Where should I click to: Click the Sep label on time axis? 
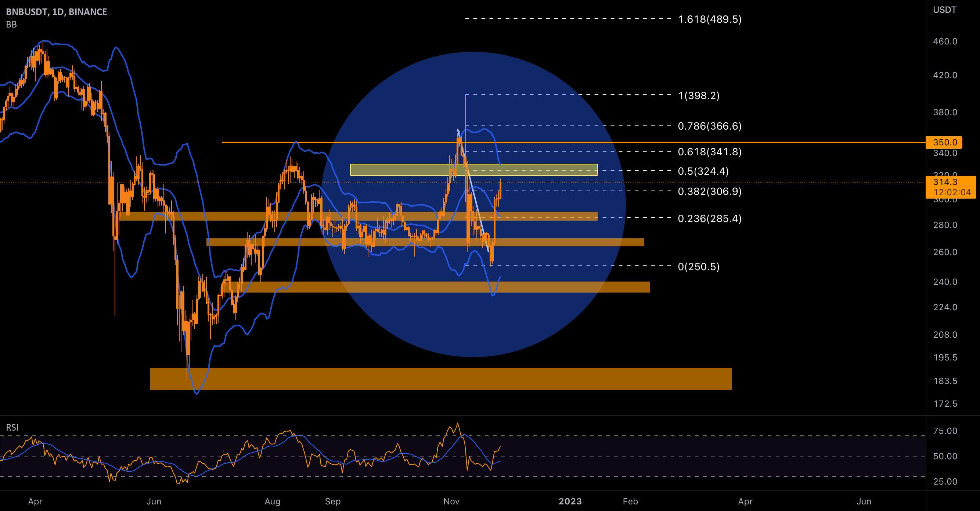tap(333, 501)
